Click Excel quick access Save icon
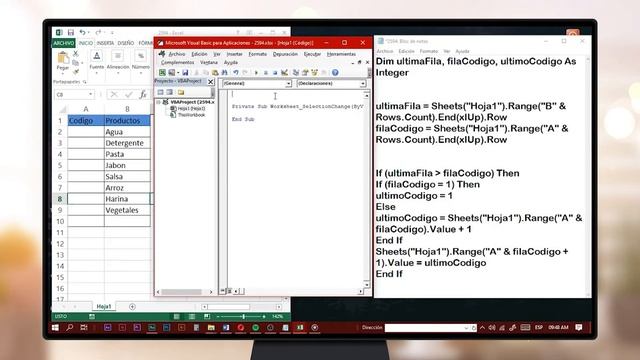This screenshot has width=640, height=360. pos(71,32)
